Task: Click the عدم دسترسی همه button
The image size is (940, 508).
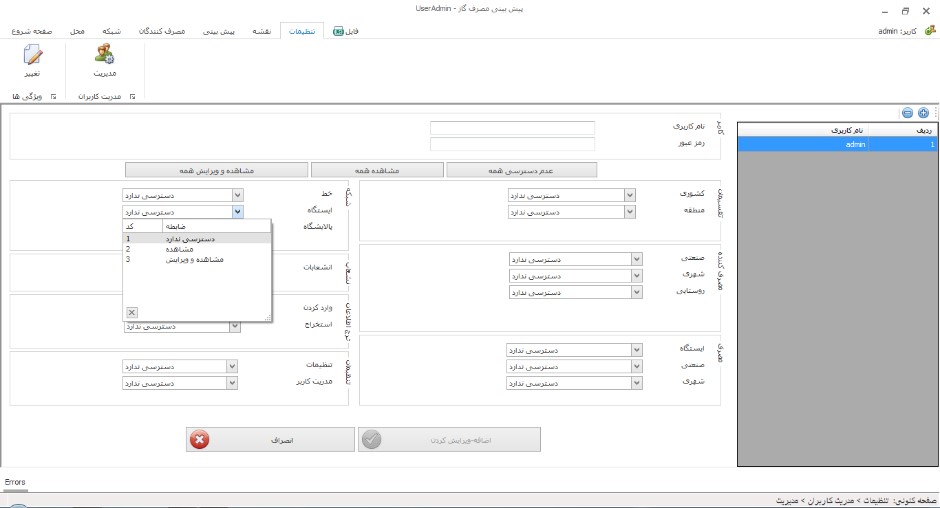Action: [x=521, y=170]
